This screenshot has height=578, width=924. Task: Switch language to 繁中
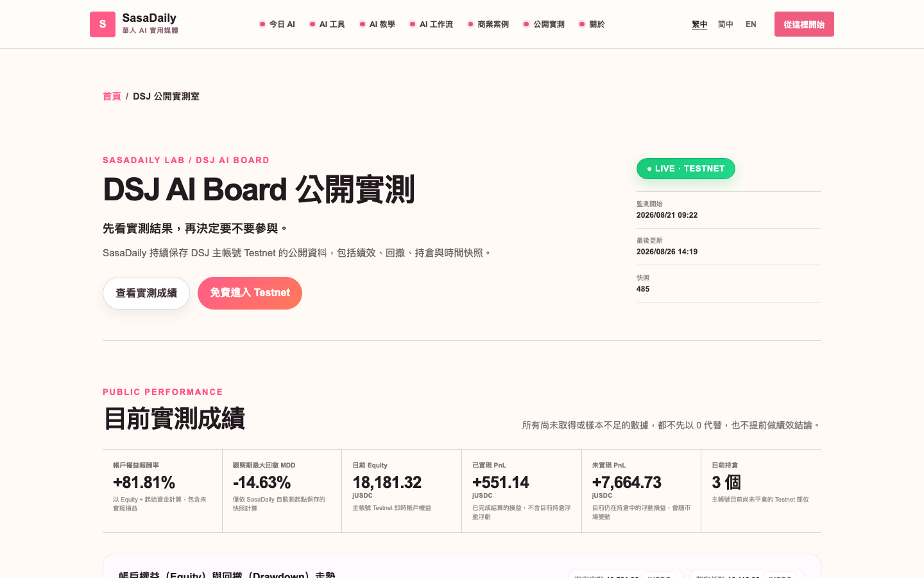[x=699, y=24]
